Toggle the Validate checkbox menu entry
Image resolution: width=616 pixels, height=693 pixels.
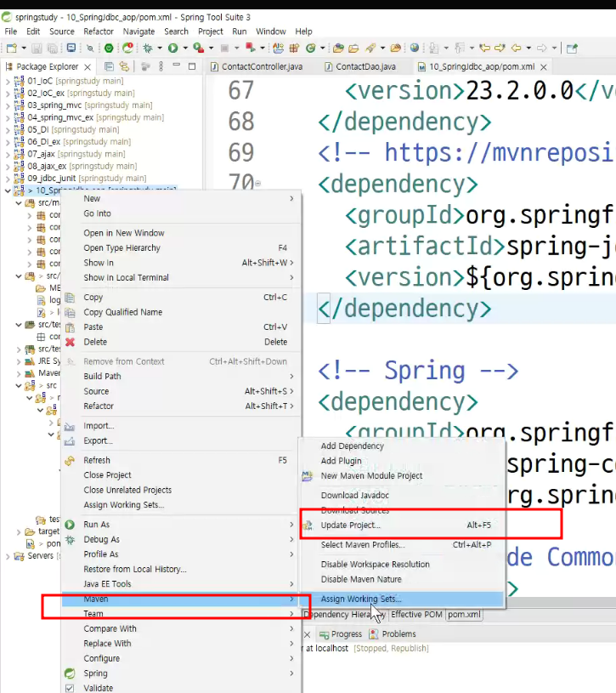70,688
